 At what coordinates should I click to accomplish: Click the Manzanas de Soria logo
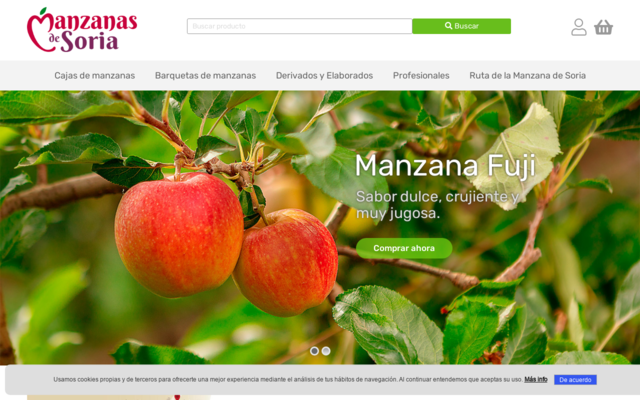(x=82, y=30)
